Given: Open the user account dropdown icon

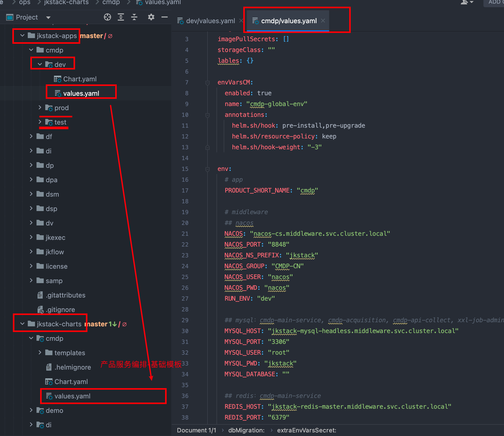Looking at the screenshot, I should point(467,2).
